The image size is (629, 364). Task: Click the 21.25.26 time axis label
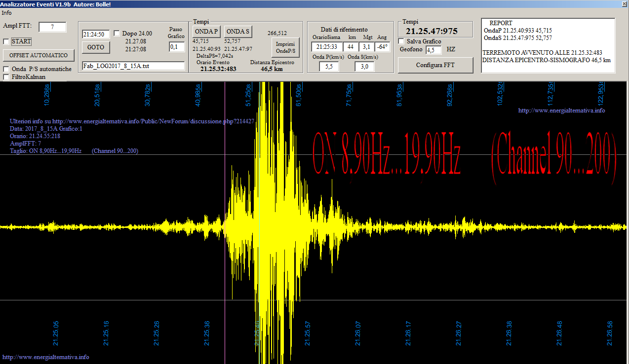pos(157,334)
